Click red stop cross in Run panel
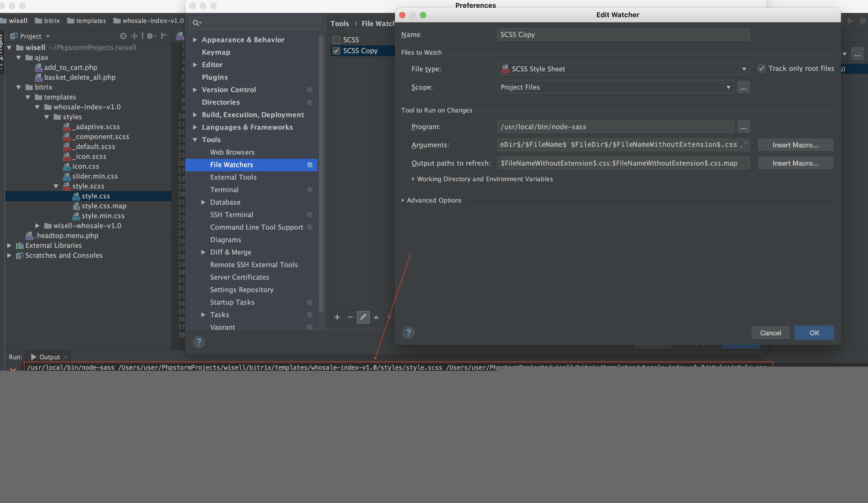The image size is (868, 503). (13, 369)
